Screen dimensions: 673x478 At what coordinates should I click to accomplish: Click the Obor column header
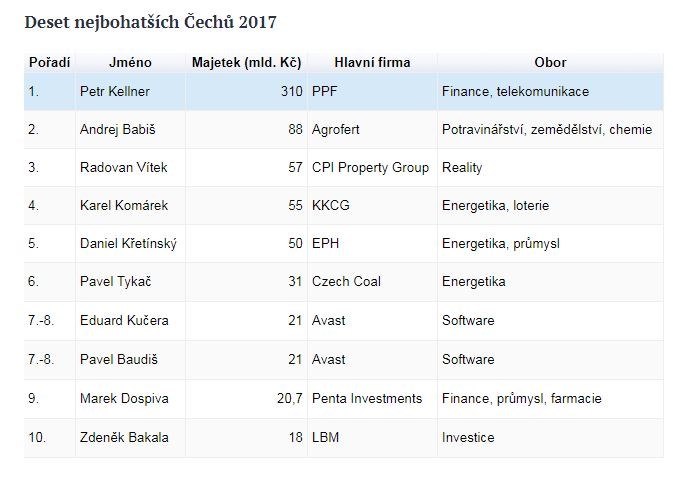tap(550, 62)
